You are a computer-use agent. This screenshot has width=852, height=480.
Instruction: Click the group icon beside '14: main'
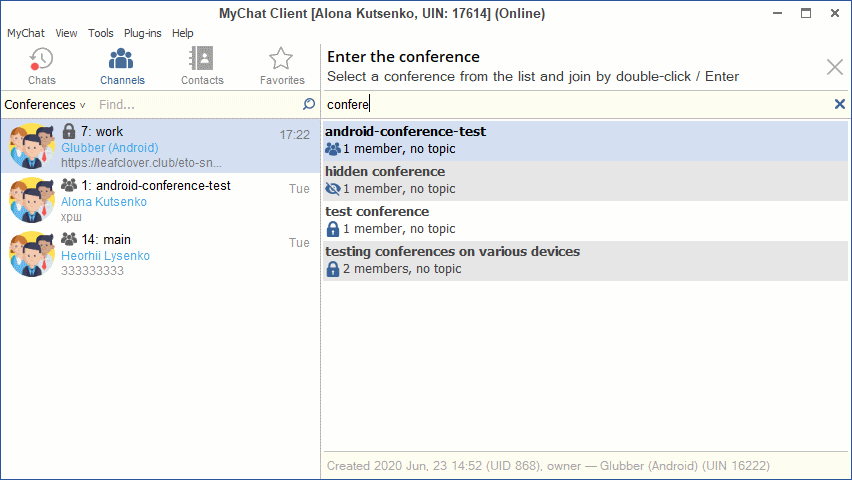(x=69, y=239)
